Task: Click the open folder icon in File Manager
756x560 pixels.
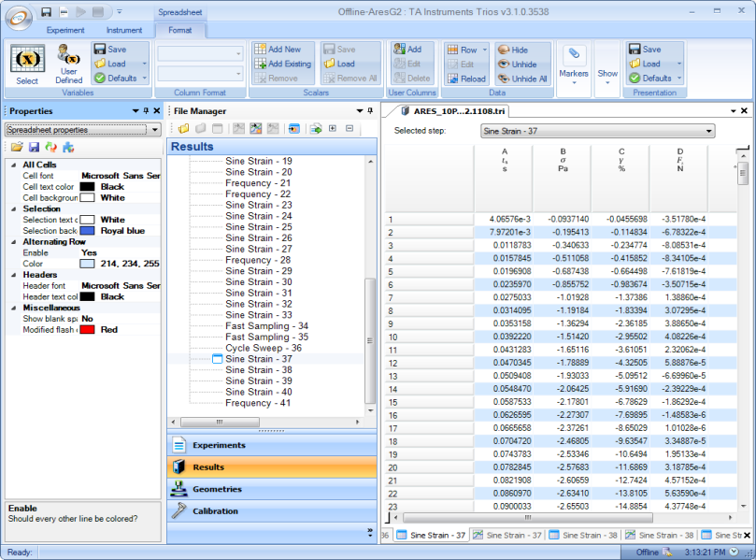Action: pyautogui.click(x=183, y=128)
